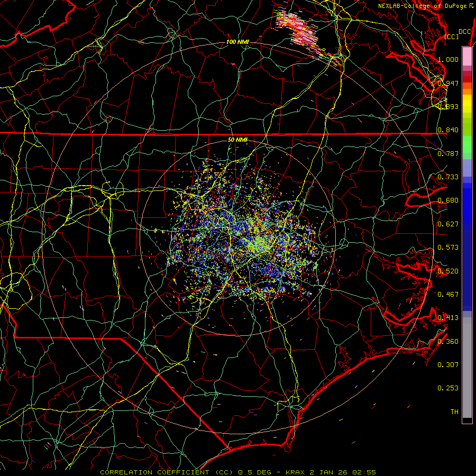Click the 1.000 legend value

448,59
